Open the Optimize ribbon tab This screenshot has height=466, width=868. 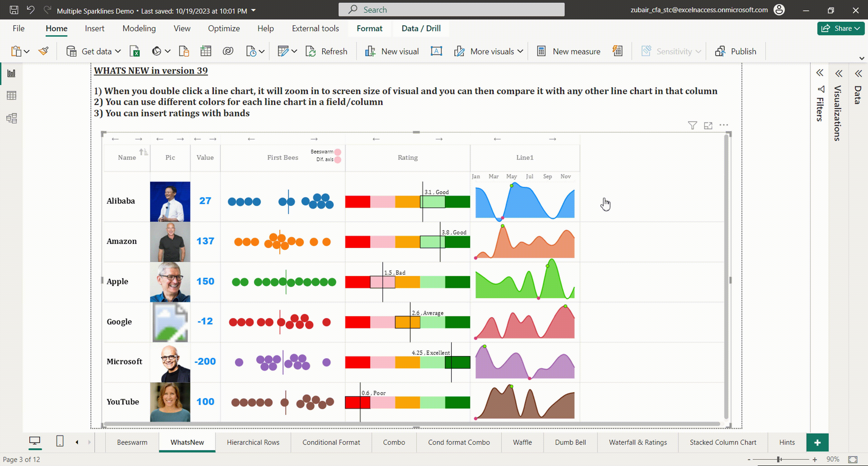pos(224,28)
